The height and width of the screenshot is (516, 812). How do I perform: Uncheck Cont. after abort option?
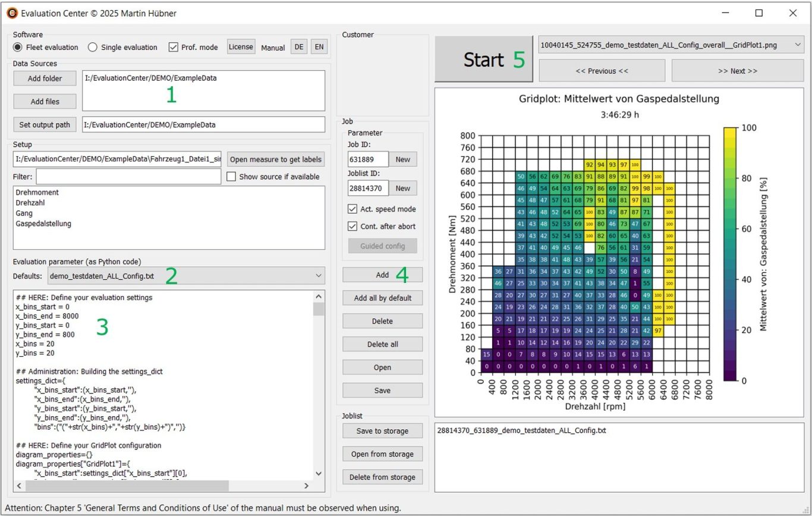click(353, 226)
